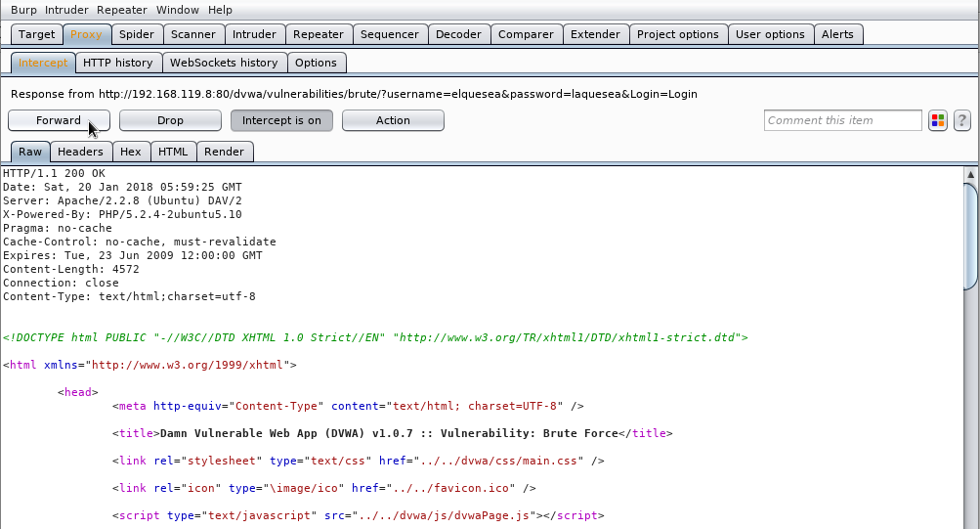Toggle the Intercept is on button
This screenshot has width=980, height=529.
coord(281,120)
